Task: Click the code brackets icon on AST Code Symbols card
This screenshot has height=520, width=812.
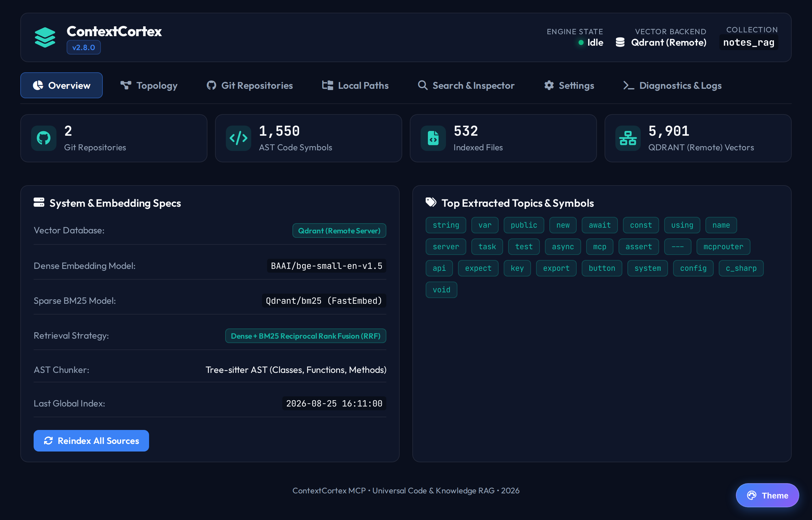Action: (x=239, y=138)
